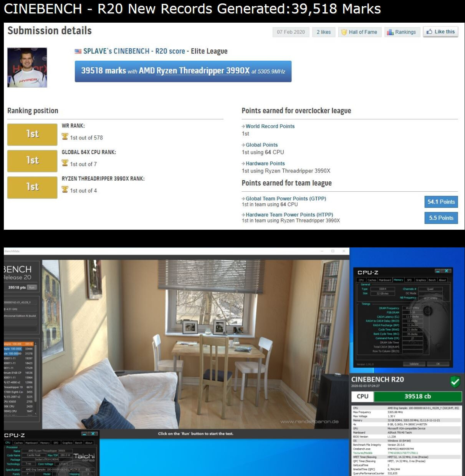Image resolution: width=465 pixels, height=476 pixels.
Task: Open the Global Points link
Action: coord(261,145)
